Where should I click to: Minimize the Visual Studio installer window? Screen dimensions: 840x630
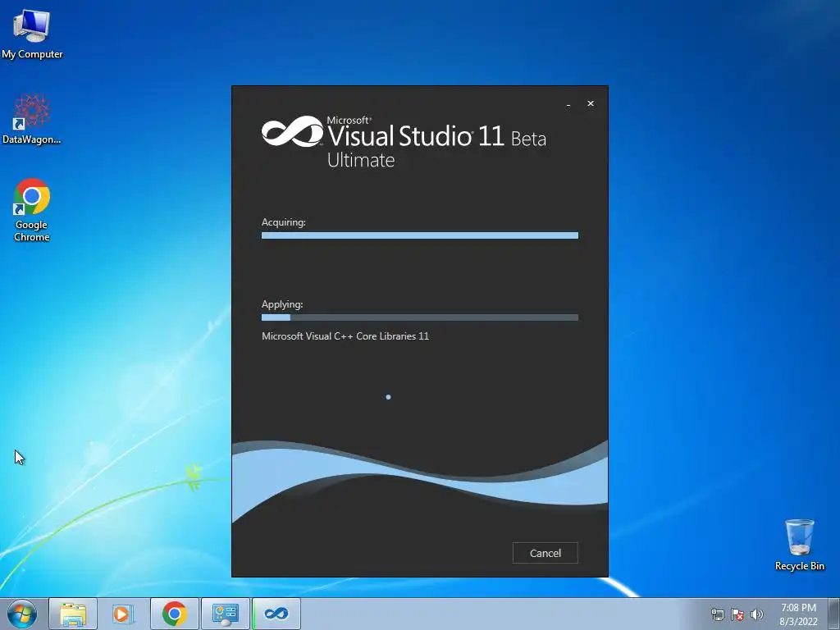coord(568,104)
